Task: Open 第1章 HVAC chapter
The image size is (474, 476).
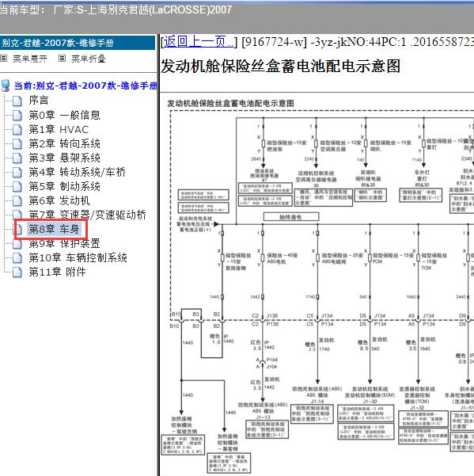Action: (59, 129)
